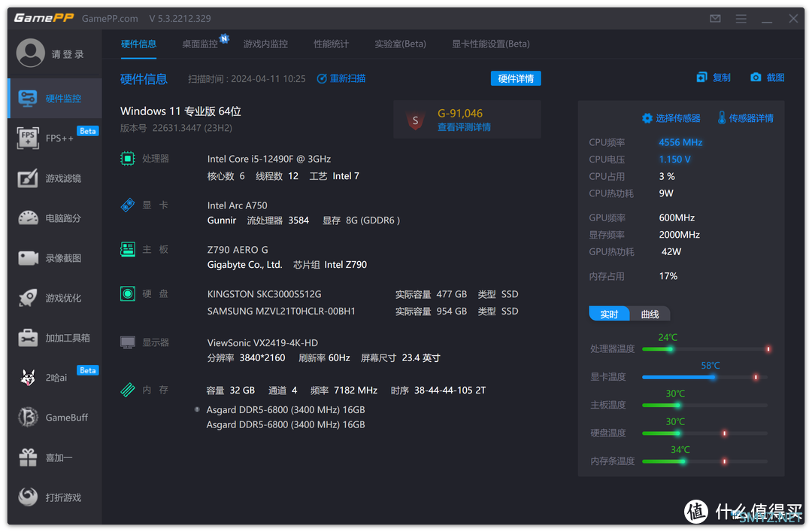This screenshot has height=532, width=812.
Task: Open the 录像截图 camera icon
Action: 28,258
